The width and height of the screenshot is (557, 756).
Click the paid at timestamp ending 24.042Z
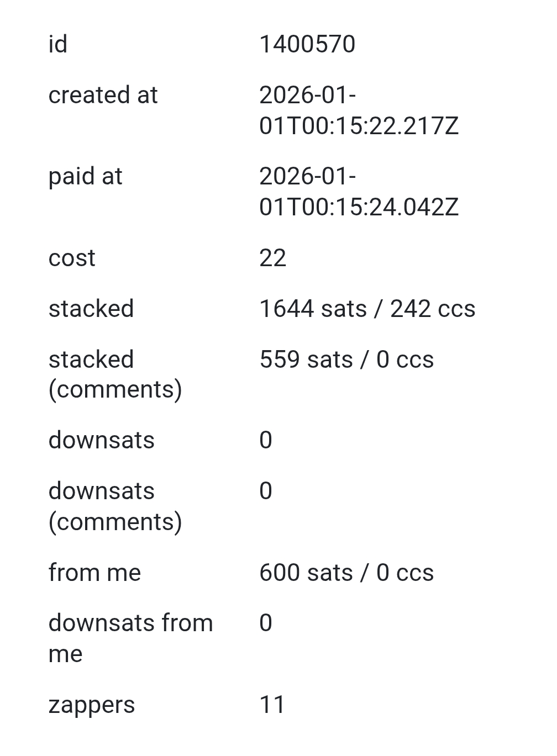pos(358,192)
